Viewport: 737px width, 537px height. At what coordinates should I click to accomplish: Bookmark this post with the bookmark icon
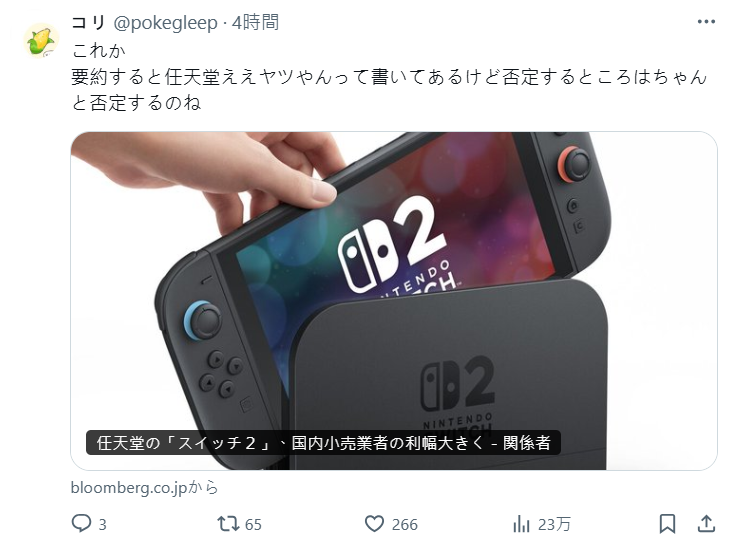pos(667,523)
